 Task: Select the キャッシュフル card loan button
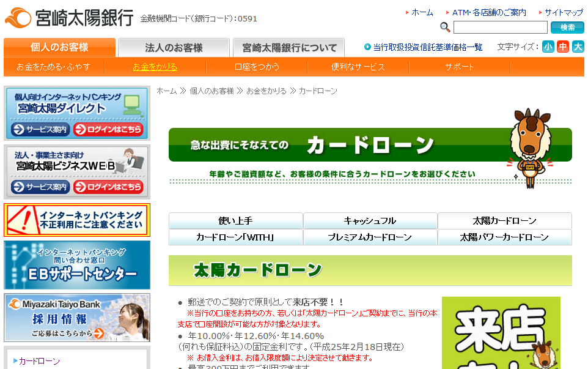pos(370,221)
